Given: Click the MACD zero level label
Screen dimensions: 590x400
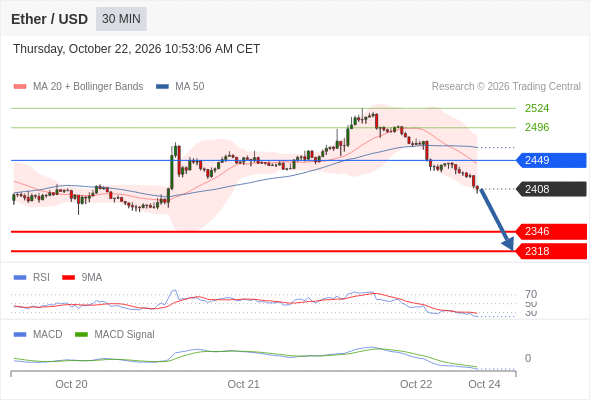Looking at the screenshot, I should [x=528, y=358].
